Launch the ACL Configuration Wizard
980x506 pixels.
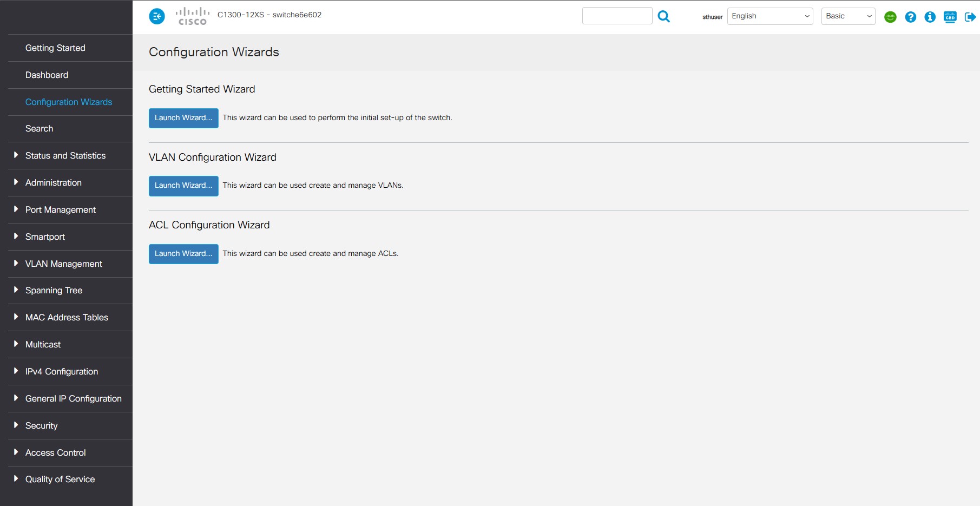point(183,254)
